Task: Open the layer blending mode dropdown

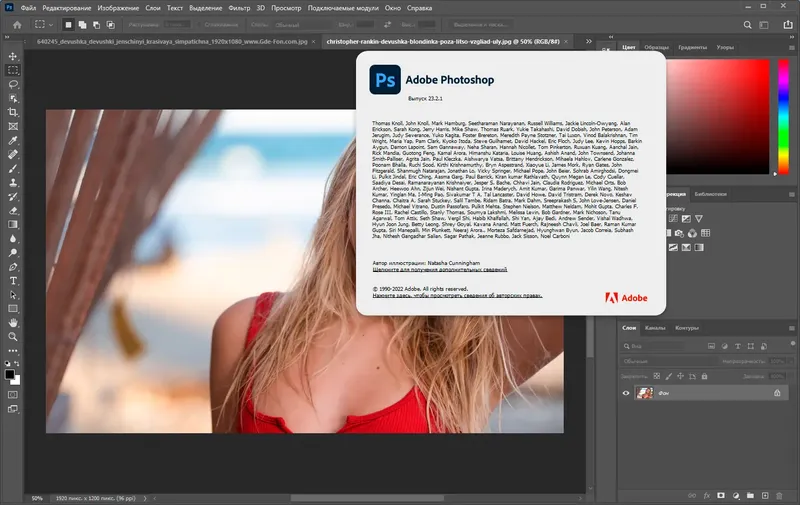Action: click(x=667, y=361)
